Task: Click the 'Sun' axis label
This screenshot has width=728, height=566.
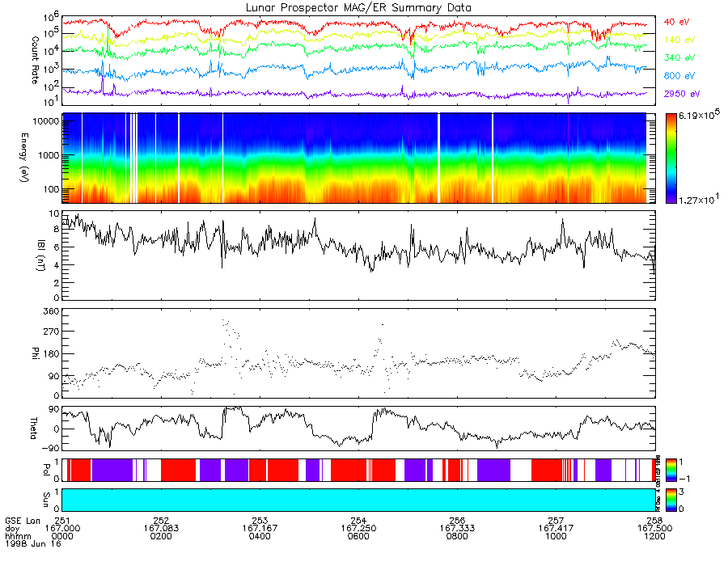Action: pos(46,500)
